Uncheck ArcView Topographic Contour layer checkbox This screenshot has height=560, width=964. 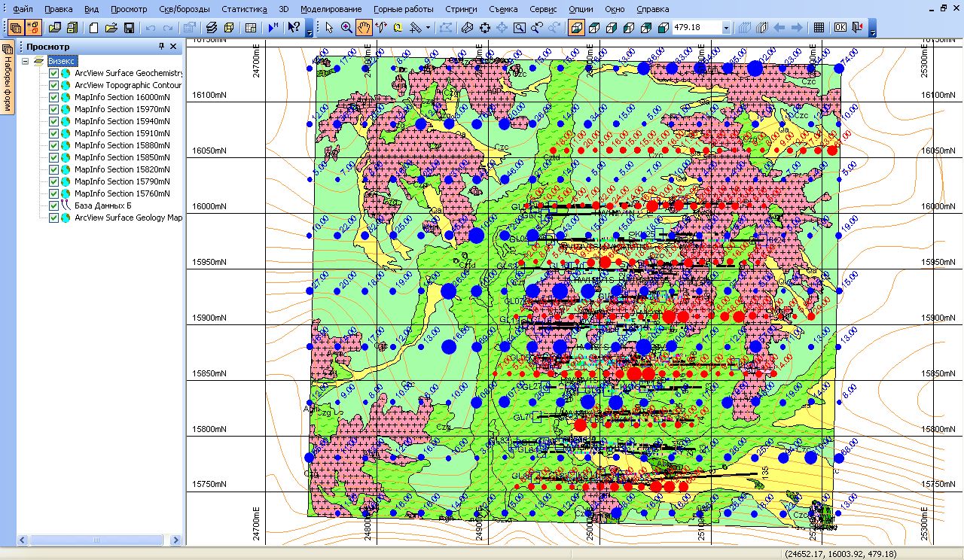53,86
